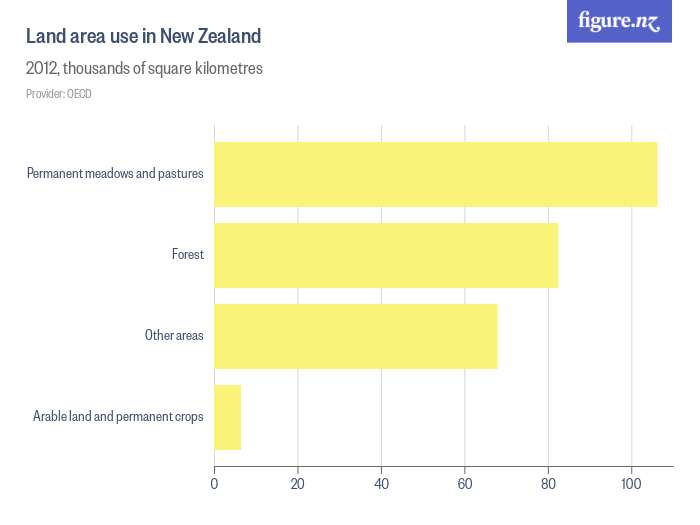Click the Other areas bar

pyautogui.click(x=355, y=336)
